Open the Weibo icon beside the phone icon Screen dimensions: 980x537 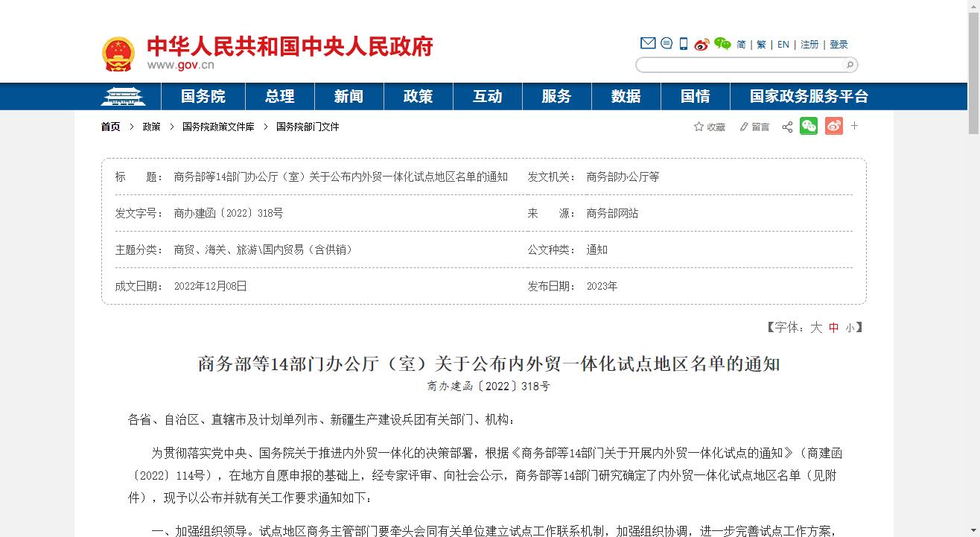pos(701,45)
